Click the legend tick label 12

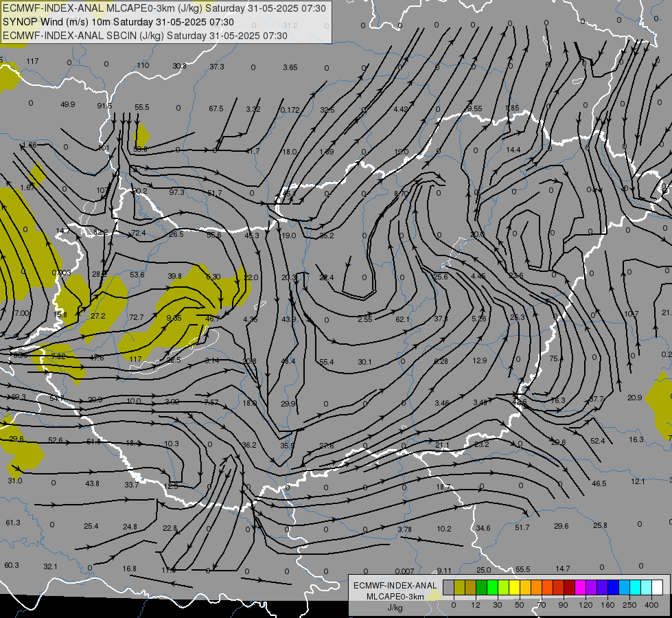[x=475, y=605]
